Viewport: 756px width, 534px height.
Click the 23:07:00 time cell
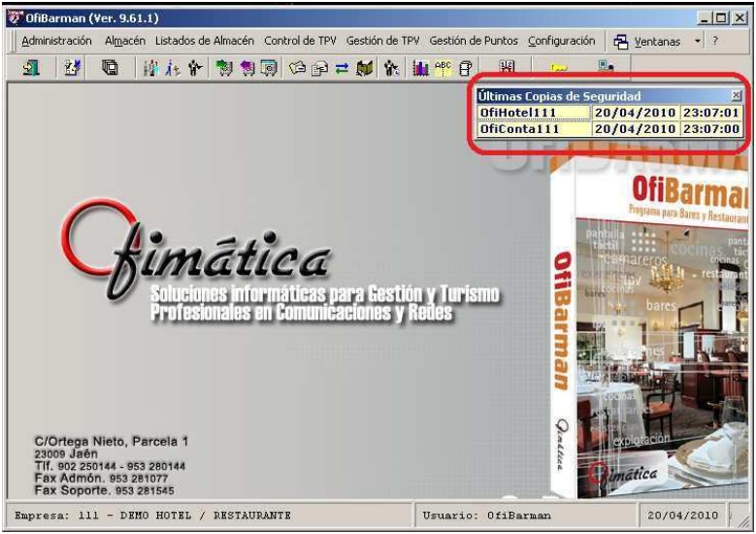711,129
